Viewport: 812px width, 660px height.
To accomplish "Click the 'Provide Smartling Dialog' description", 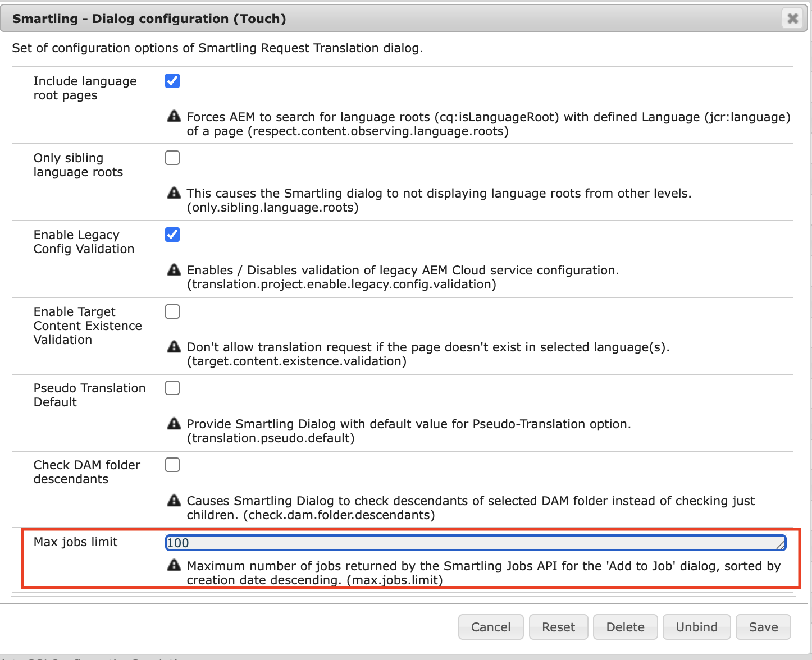I will coord(409,431).
